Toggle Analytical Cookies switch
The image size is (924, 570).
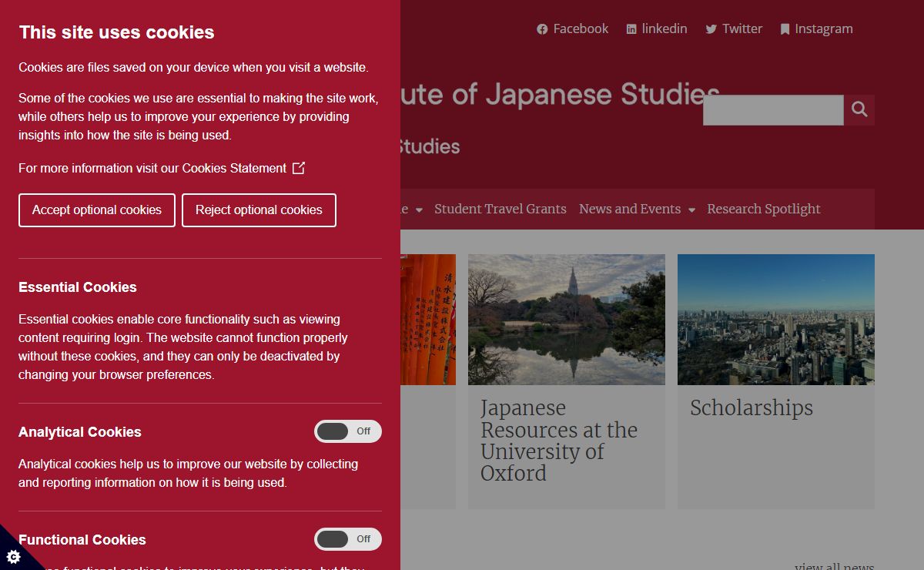348,431
